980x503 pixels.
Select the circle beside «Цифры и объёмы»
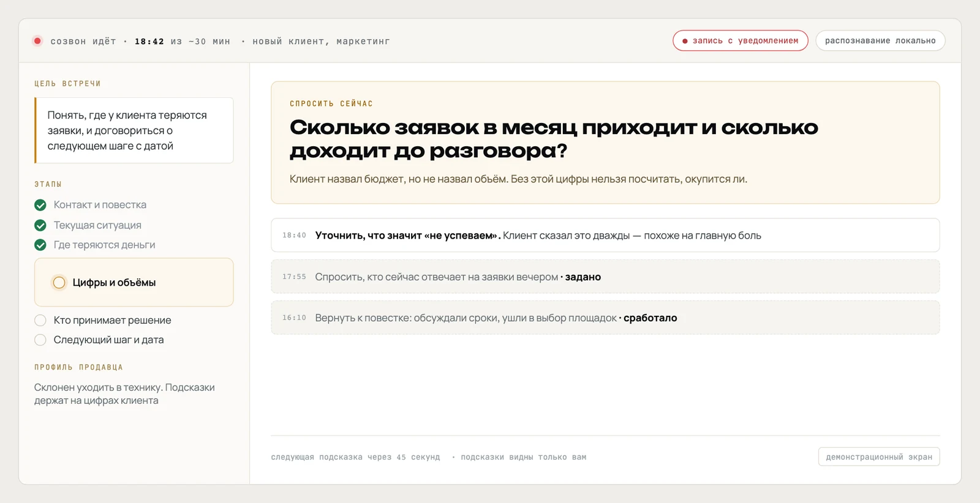click(x=59, y=283)
